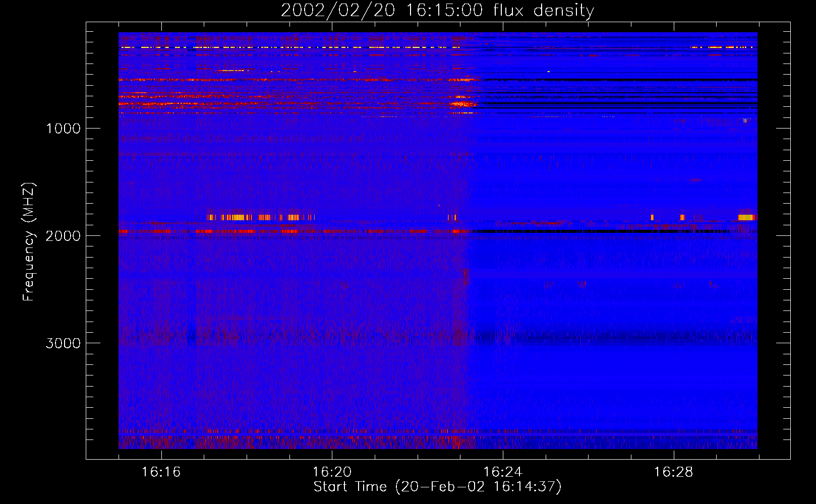Image resolution: width=816 pixels, height=504 pixels.
Task: Click the 1000 frequency tick label
Action: point(63,129)
